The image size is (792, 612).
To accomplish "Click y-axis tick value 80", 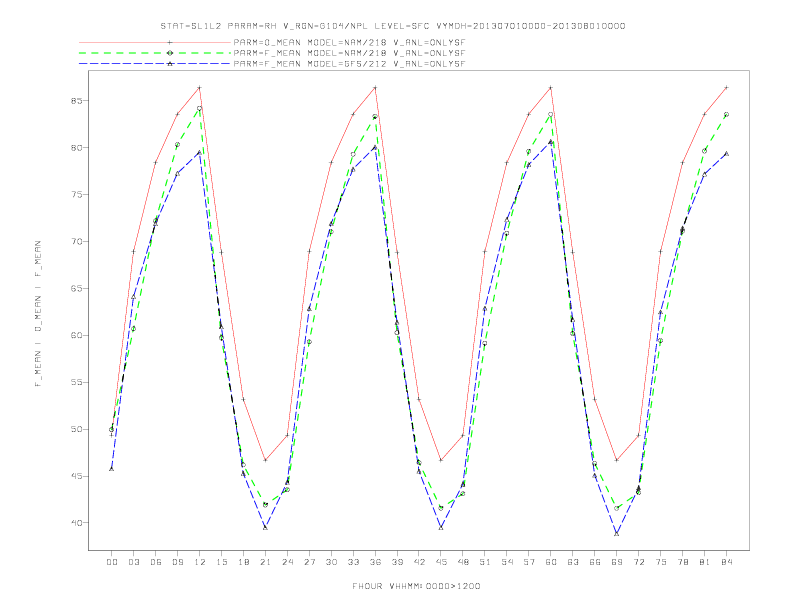I will pyautogui.click(x=76, y=147).
